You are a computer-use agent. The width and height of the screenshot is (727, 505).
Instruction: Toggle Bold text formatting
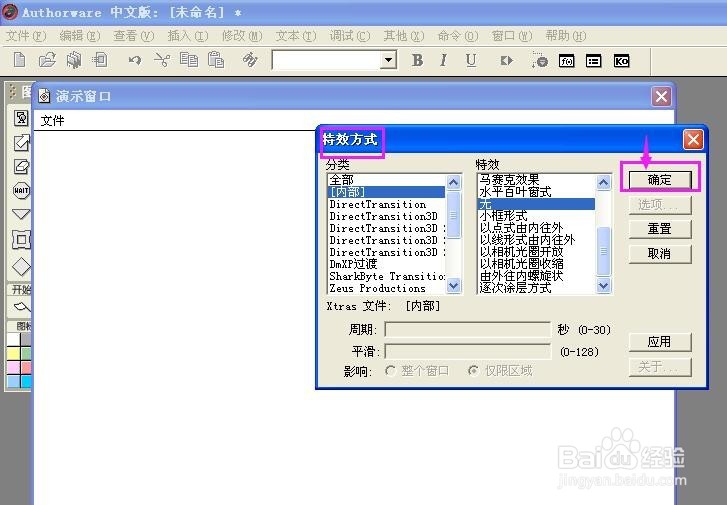[417, 60]
